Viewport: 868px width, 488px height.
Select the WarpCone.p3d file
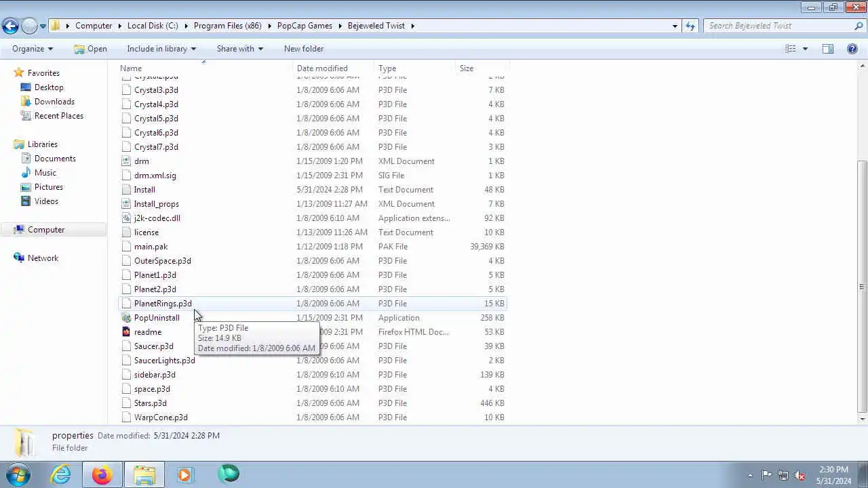161,418
